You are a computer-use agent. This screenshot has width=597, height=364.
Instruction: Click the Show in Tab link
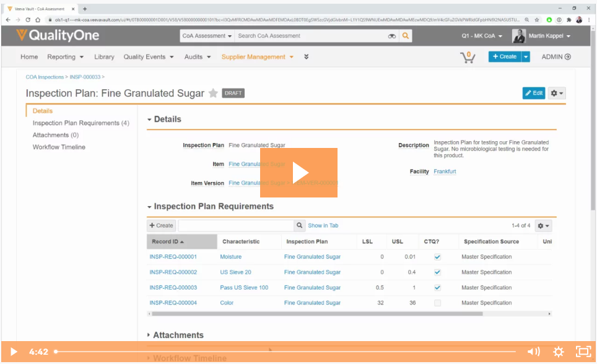[323, 225]
